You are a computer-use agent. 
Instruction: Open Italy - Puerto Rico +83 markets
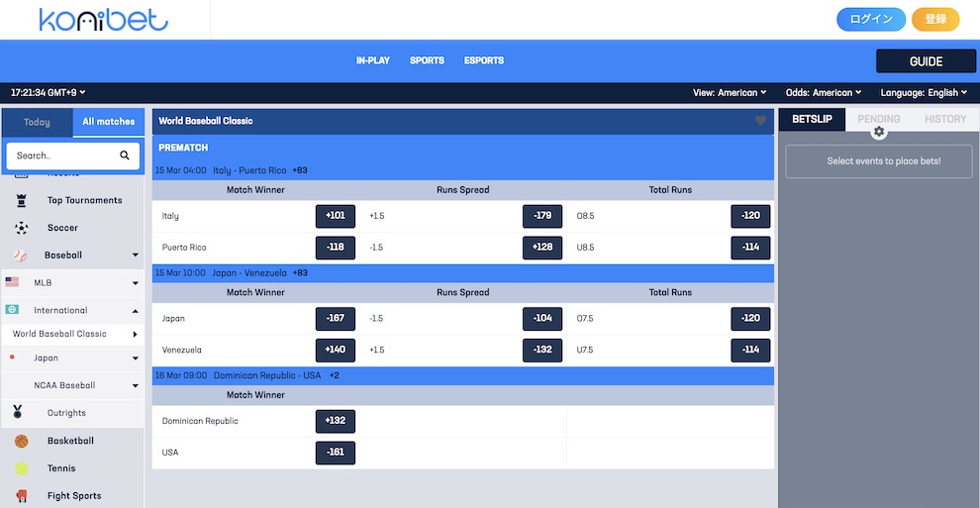[x=462, y=170]
